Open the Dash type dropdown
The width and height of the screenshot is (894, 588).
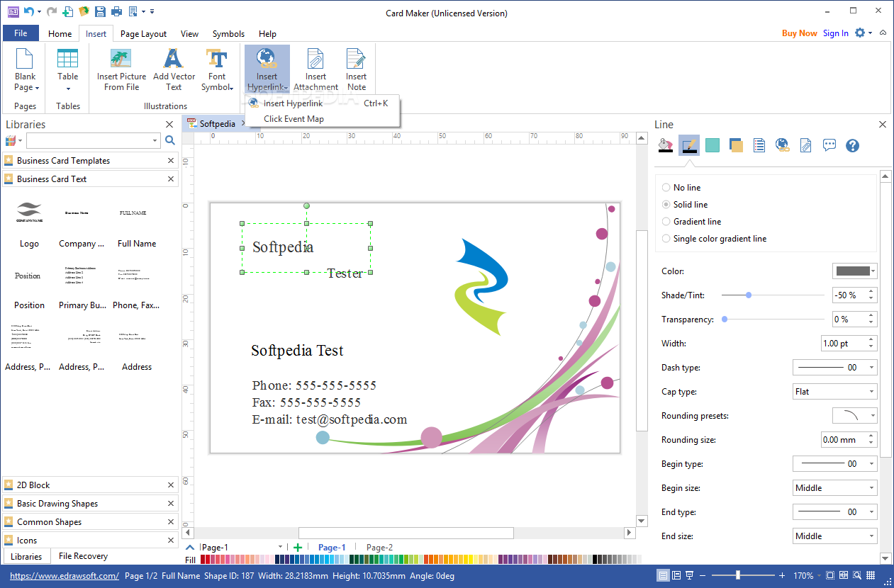coord(834,367)
